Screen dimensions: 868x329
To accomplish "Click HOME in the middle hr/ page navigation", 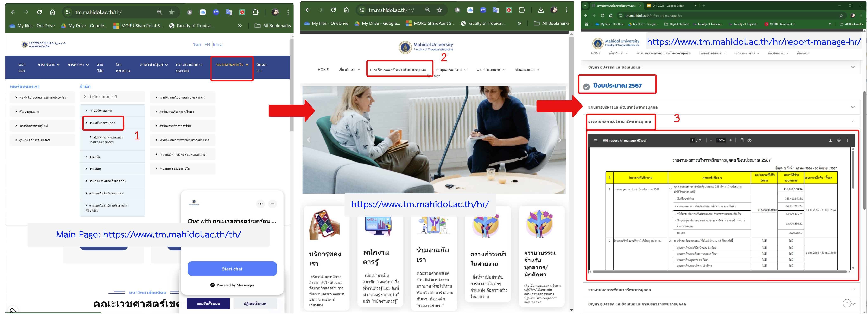I will point(323,70).
